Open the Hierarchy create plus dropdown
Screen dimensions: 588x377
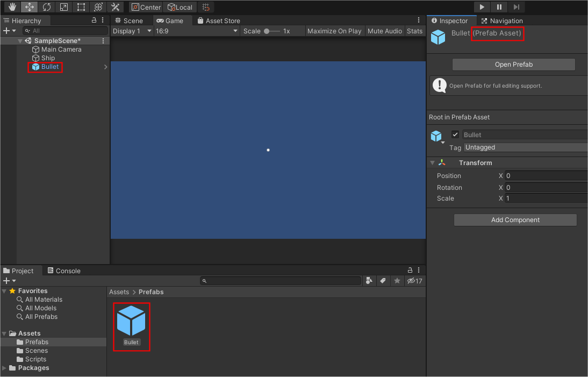(x=9, y=30)
